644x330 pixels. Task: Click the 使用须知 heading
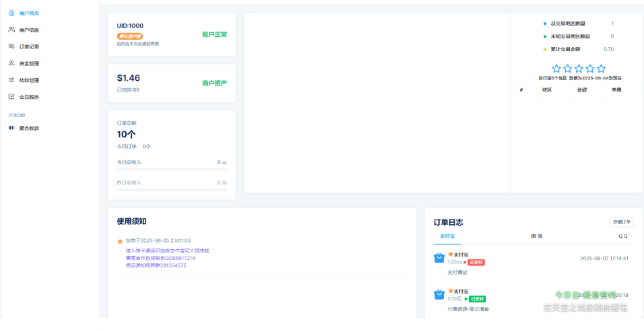point(131,222)
